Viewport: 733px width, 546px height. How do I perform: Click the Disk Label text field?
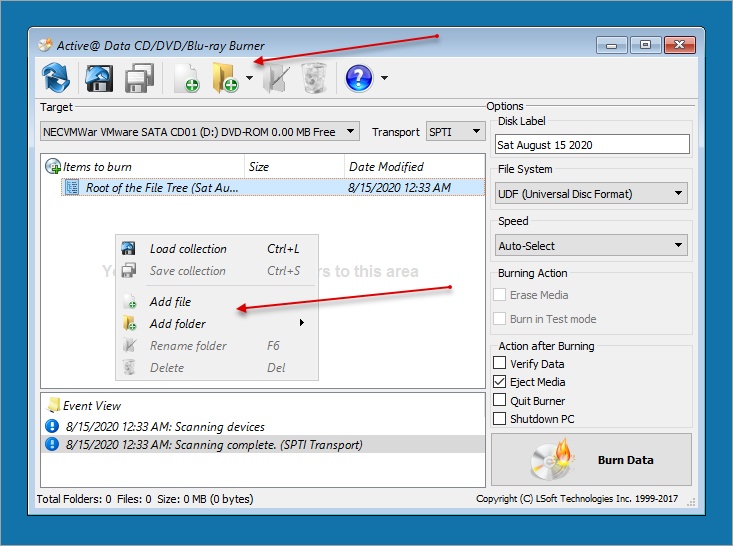click(592, 144)
